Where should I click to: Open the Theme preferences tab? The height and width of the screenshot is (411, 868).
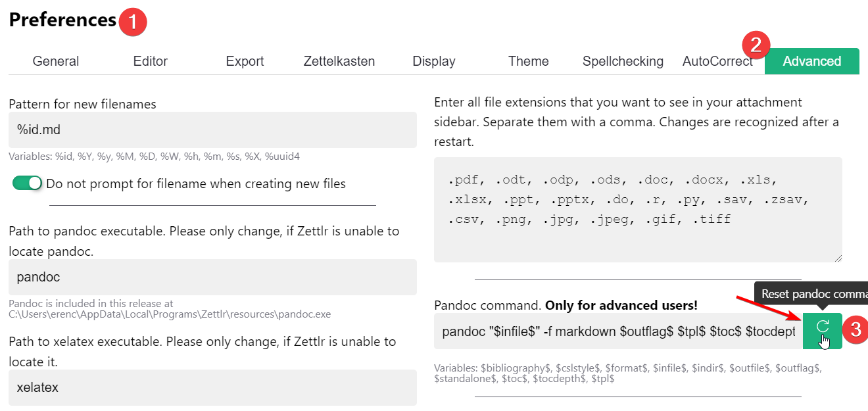pyautogui.click(x=528, y=60)
